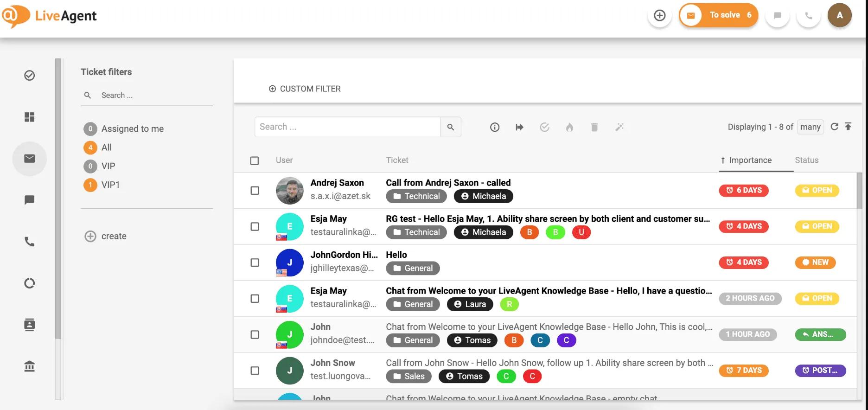Click the Ticket filters search field
Image resolution: width=868 pixels, height=410 pixels.
pos(147,95)
